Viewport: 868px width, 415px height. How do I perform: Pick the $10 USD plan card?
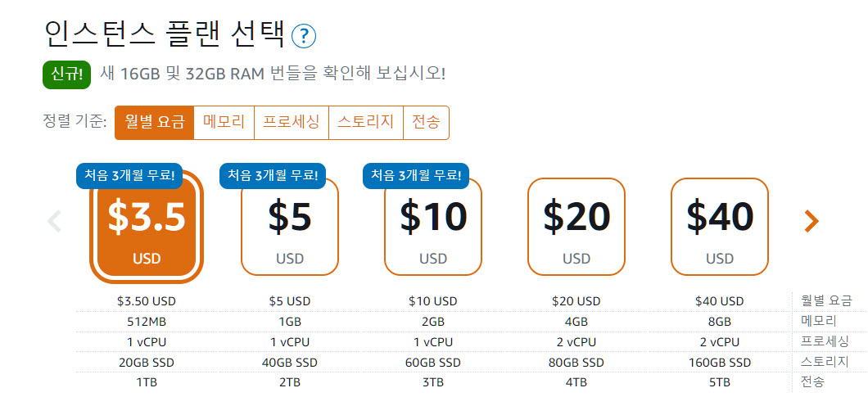(x=433, y=227)
